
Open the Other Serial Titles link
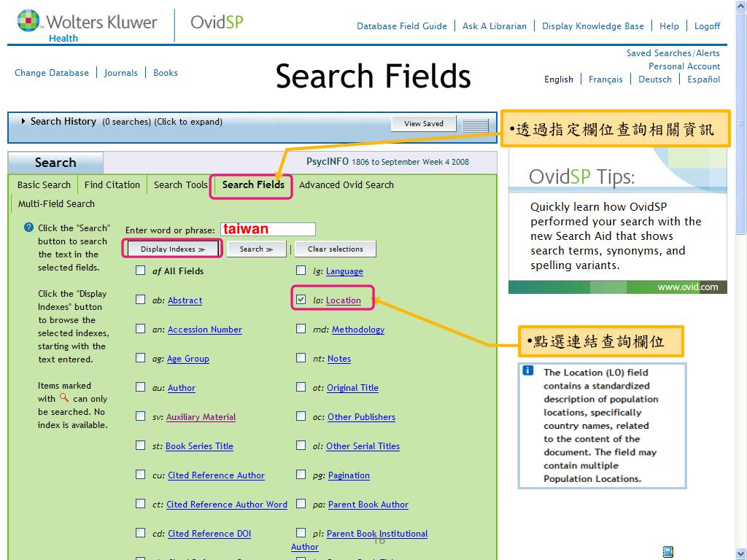[x=363, y=446]
